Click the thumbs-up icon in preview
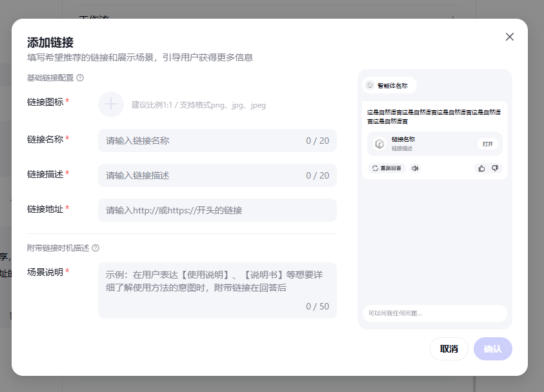 (x=481, y=168)
